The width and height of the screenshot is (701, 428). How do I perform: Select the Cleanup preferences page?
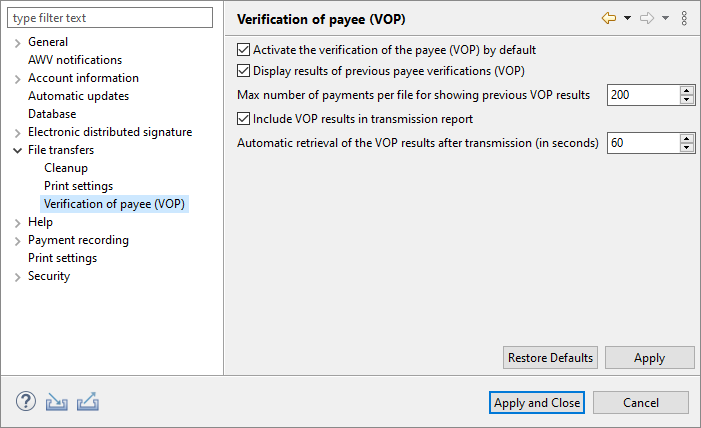coord(66,168)
